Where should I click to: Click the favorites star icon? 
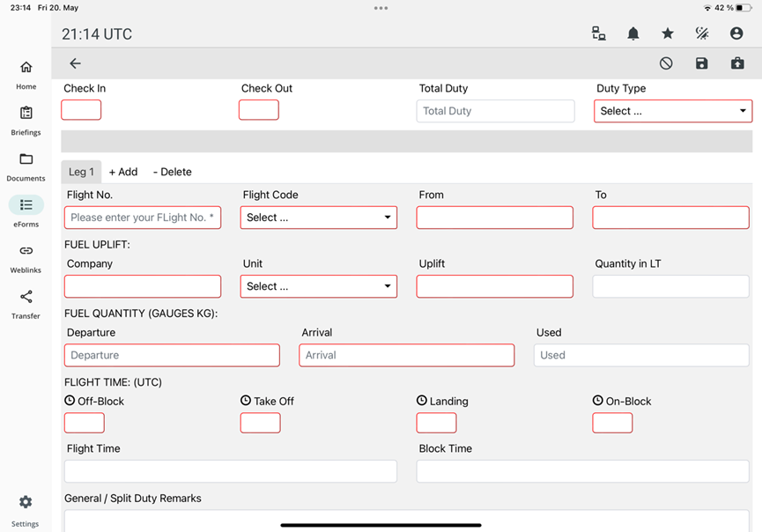tap(668, 33)
